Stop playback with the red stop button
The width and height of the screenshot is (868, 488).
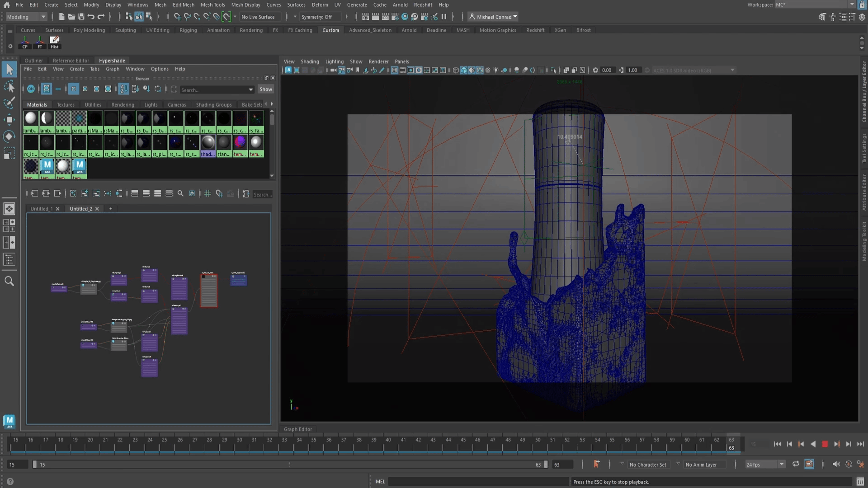pos(825,444)
